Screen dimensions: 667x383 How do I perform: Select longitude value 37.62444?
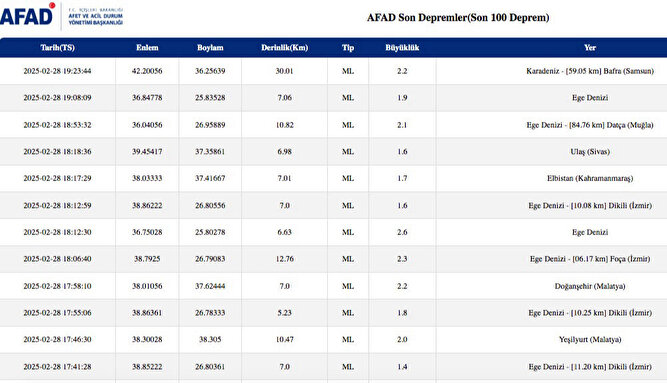210,286
